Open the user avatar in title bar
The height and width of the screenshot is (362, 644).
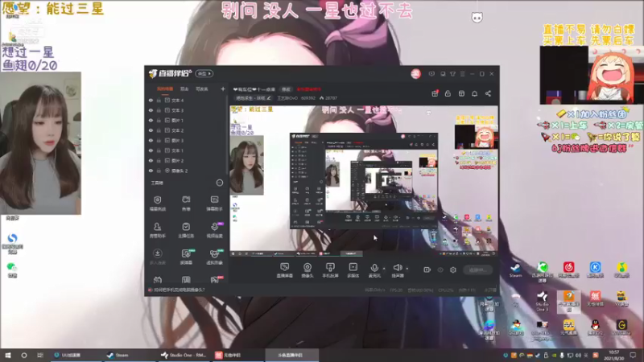pyautogui.click(x=415, y=74)
